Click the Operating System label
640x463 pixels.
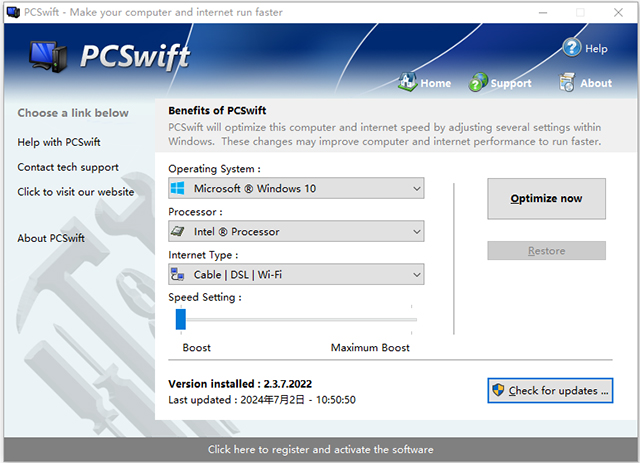tap(214, 169)
